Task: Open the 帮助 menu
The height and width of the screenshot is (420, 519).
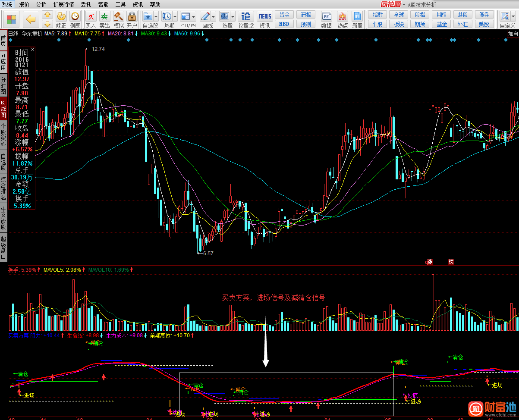Action: coord(155,4)
